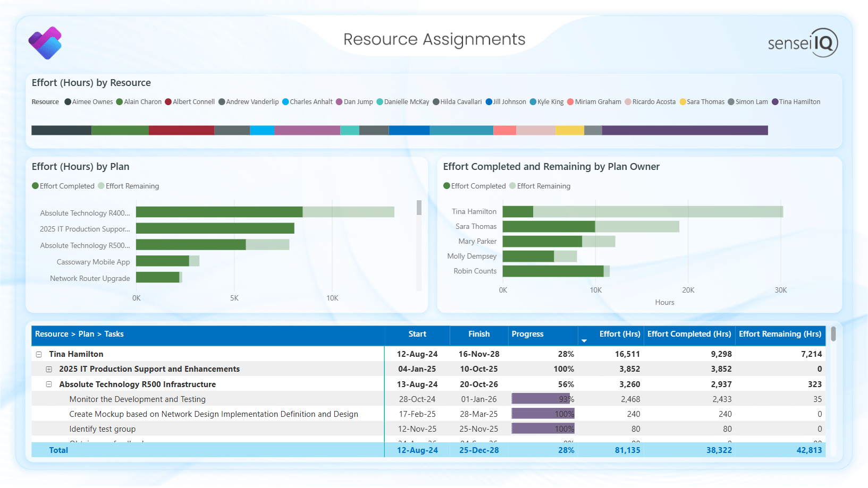The height and width of the screenshot is (488, 868).
Task: Click the Finish column header
Action: point(479,334)
